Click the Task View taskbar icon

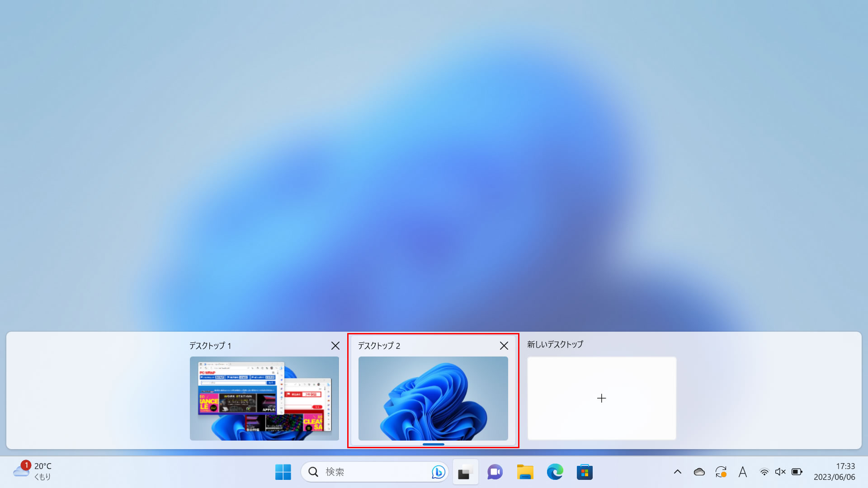pos(465,472)
